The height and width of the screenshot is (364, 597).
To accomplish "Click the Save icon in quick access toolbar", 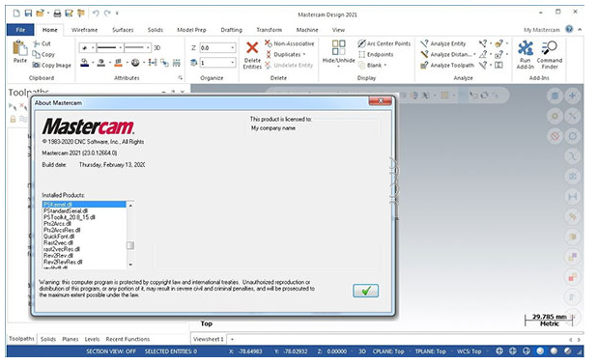I will click(28, 14).
